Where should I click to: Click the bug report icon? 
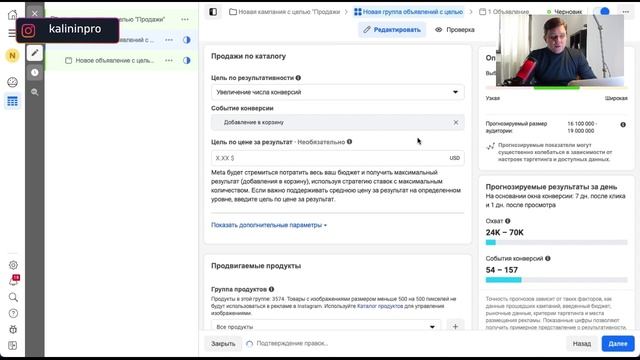[x=13, y=329]
